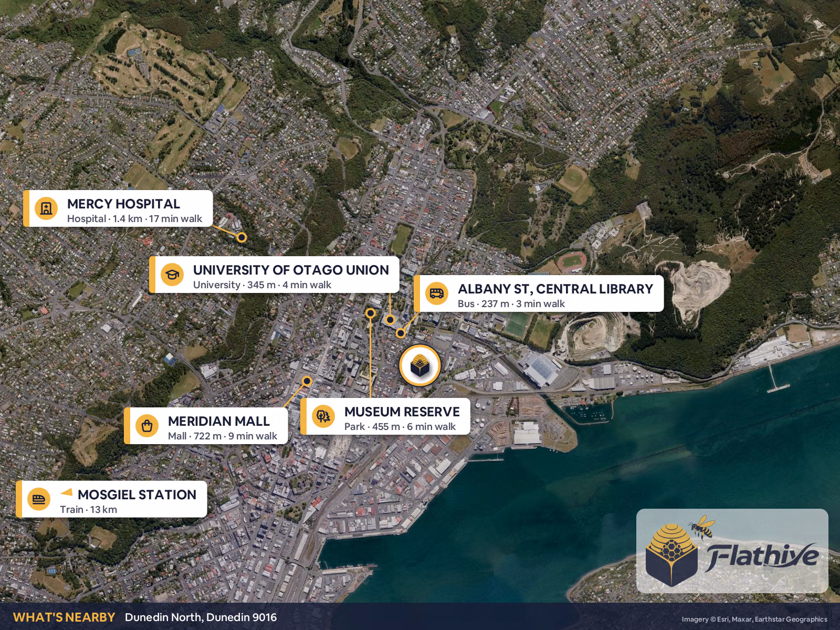Click 'Mall · 722 m · 9 min walk'
Viewport: 840px width, 630px height.
[x=223, y=436]
